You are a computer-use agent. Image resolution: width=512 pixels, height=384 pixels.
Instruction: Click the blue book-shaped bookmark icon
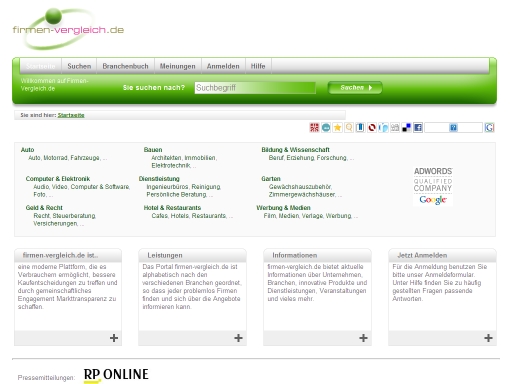point(360,127)
